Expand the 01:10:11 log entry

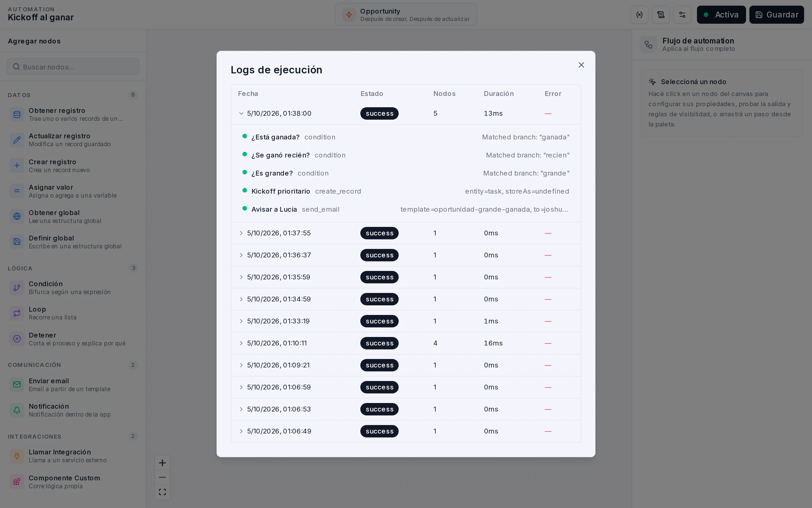pos(241,343)
